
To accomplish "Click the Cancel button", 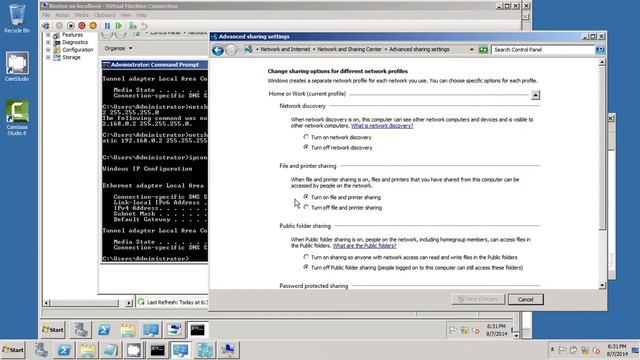I will (x=526, y=299).
